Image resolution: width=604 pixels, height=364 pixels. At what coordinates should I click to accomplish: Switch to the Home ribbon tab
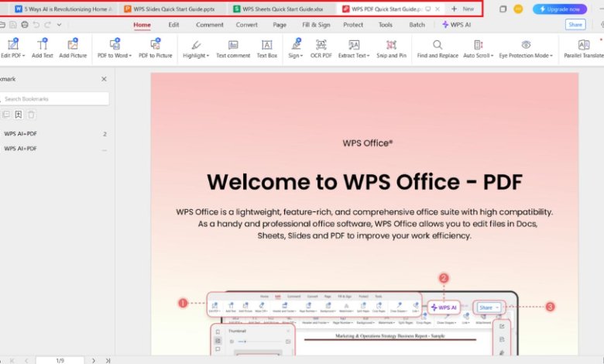click(142, 25)
